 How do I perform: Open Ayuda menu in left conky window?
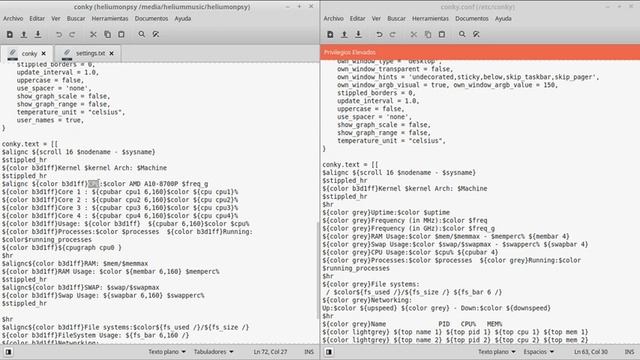(x=183, y=18)
